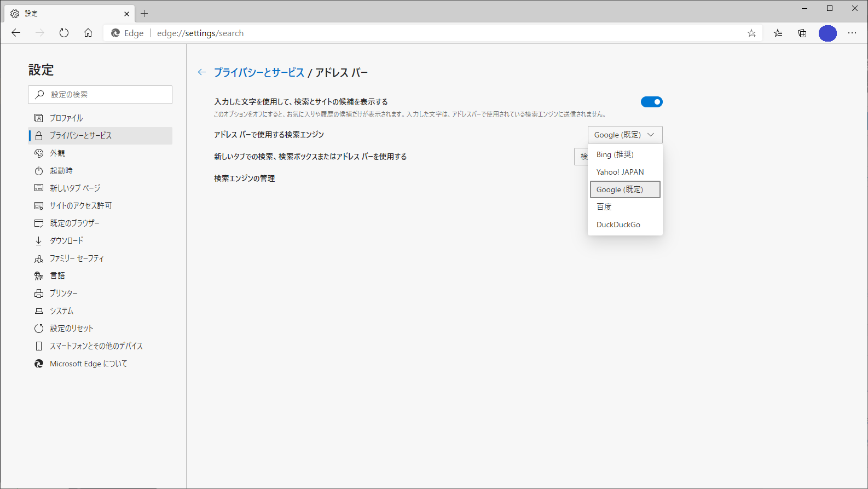Open the user profile avatar
This screenshot has height=489, width=868.
pyautogui.click(x=828, y=33)
